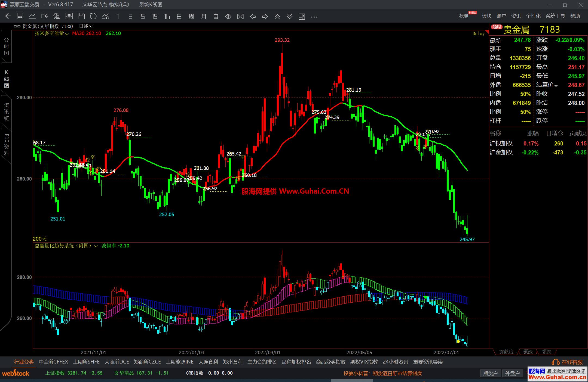Viewport: 588px width, 382px height.
Task: Click the save floppy disk icon
Action: [x=81, y=17]
